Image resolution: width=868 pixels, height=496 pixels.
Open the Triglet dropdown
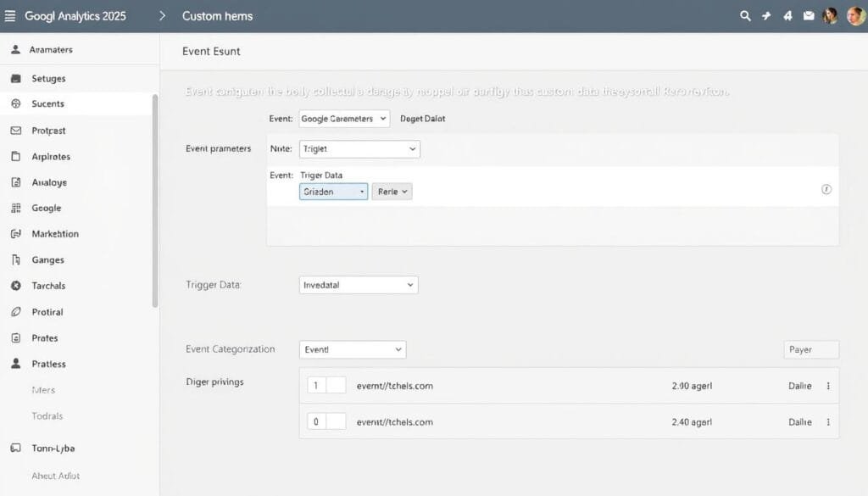click(x=360, y=149)
